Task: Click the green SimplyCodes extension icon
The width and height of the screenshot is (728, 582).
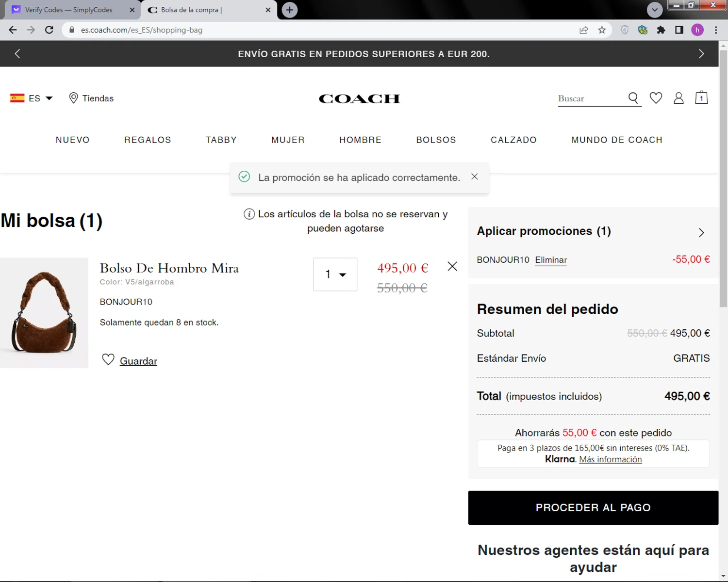Action: pos(643,30)
